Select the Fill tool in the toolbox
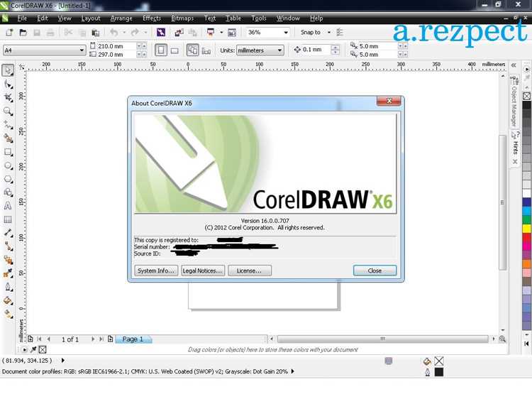 pyautogui.click(x=8, y=301)
